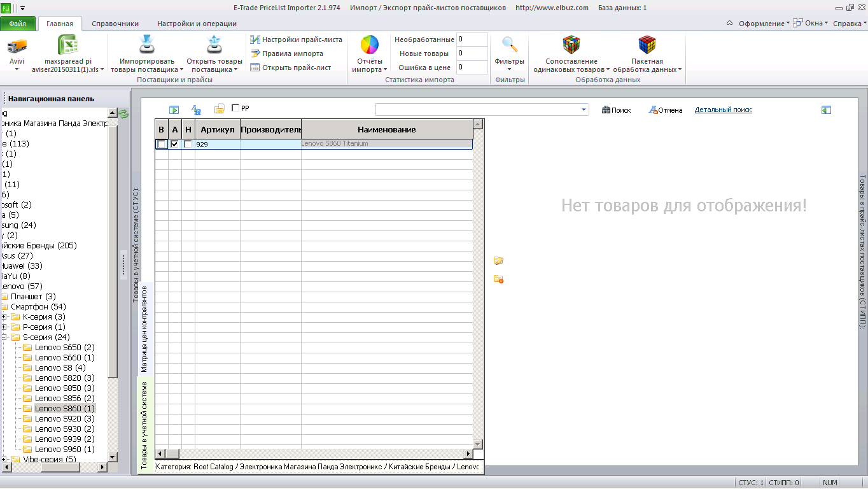
Task: Switch to Настройки и операции tab
Action: [197, 24]
